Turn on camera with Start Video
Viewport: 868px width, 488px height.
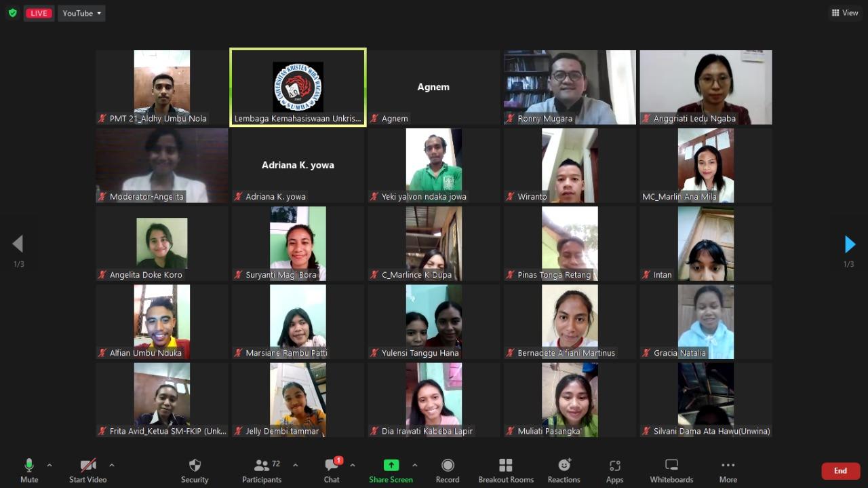[x=88, y=470]
